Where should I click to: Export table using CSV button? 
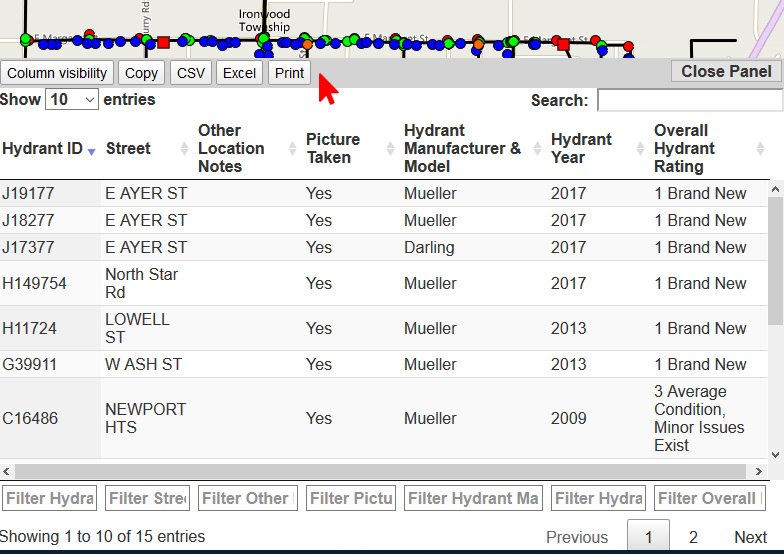point(190,73)
